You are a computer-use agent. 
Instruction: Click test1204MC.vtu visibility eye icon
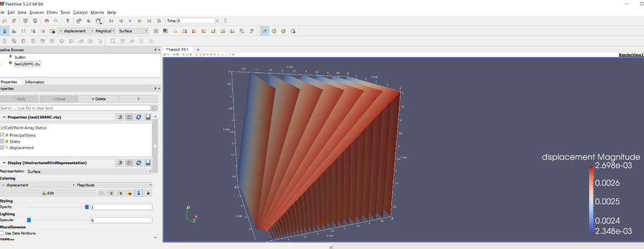coord(11,63)
